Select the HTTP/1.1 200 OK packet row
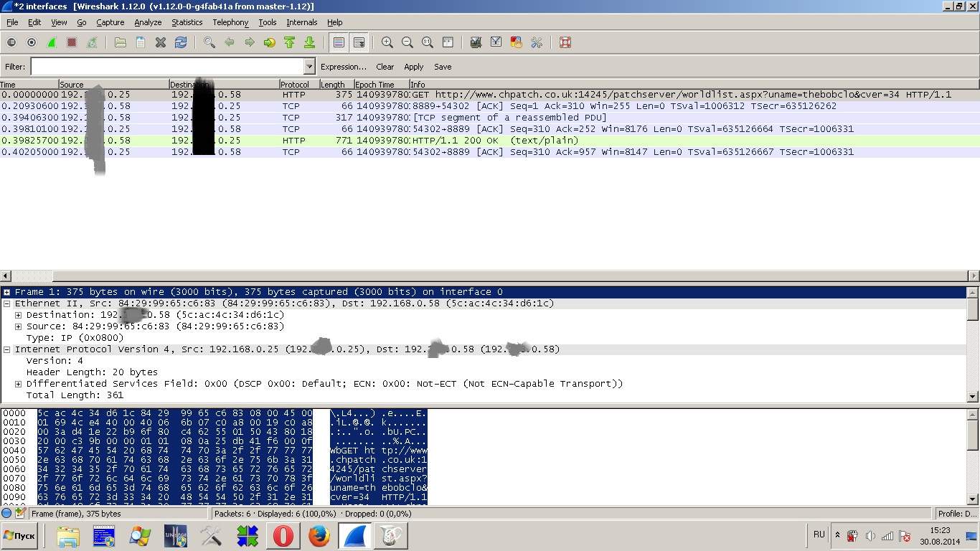 pyautogui.click(x=490, y=141)
